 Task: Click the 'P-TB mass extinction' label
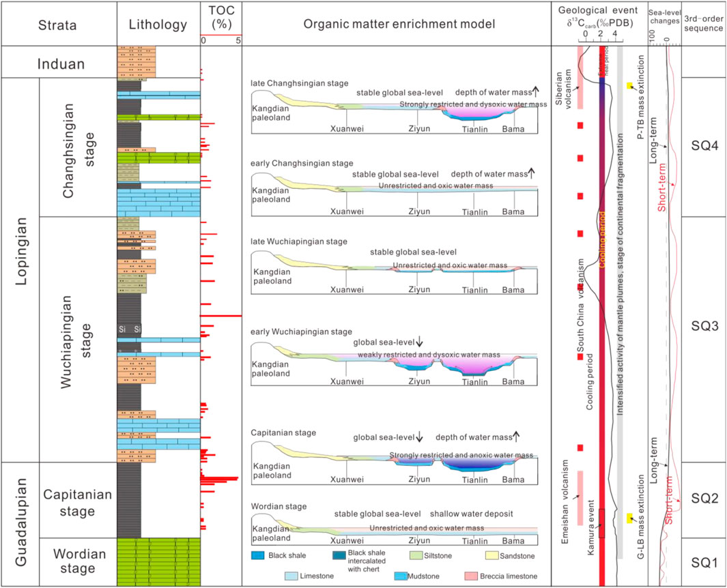[641, 98]
